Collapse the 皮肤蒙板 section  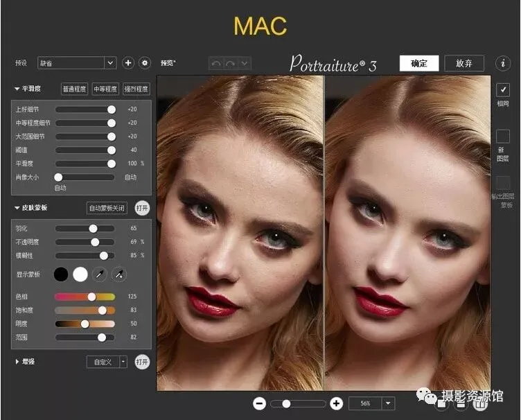[17, 208]
